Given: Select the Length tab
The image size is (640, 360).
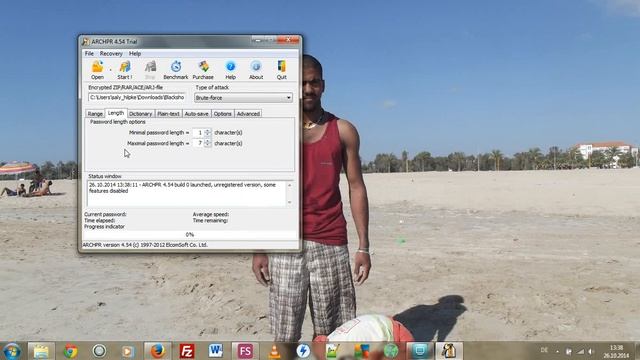Looking at the screenshot, I should point(116,113).
